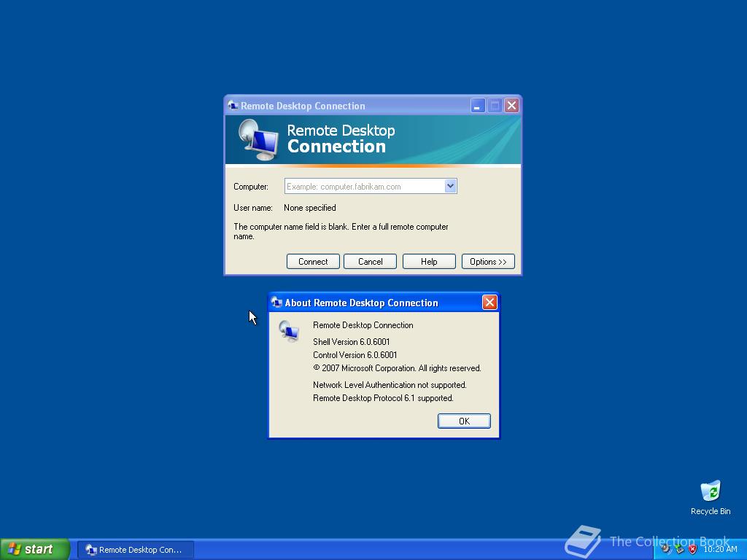The height and width of the screenshot is (560, 747).
Task: Open the Computer dropdown arrow
Action: pos(450,186)
